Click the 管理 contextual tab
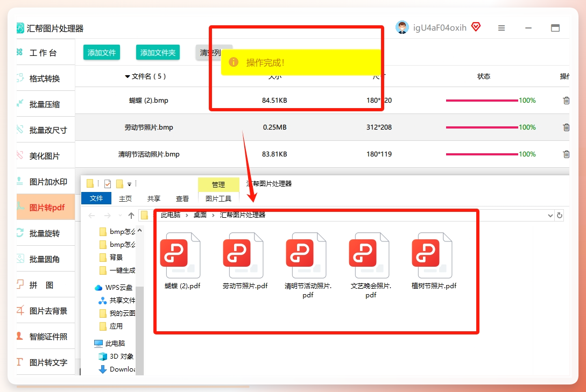Viewport: 586px width, 392px height. tap(218, 184)
